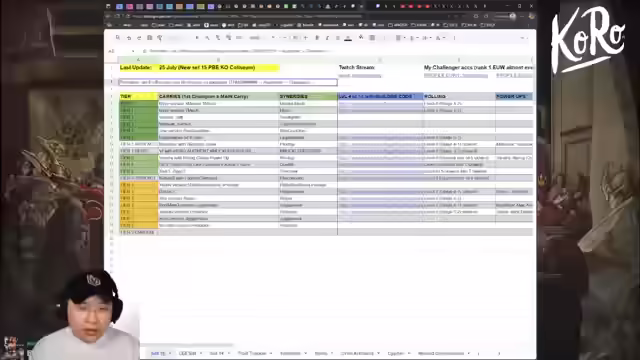Open the first profile link under Challenger accs
This screenshot has width=640, height=360.
(x=456, y=76)
